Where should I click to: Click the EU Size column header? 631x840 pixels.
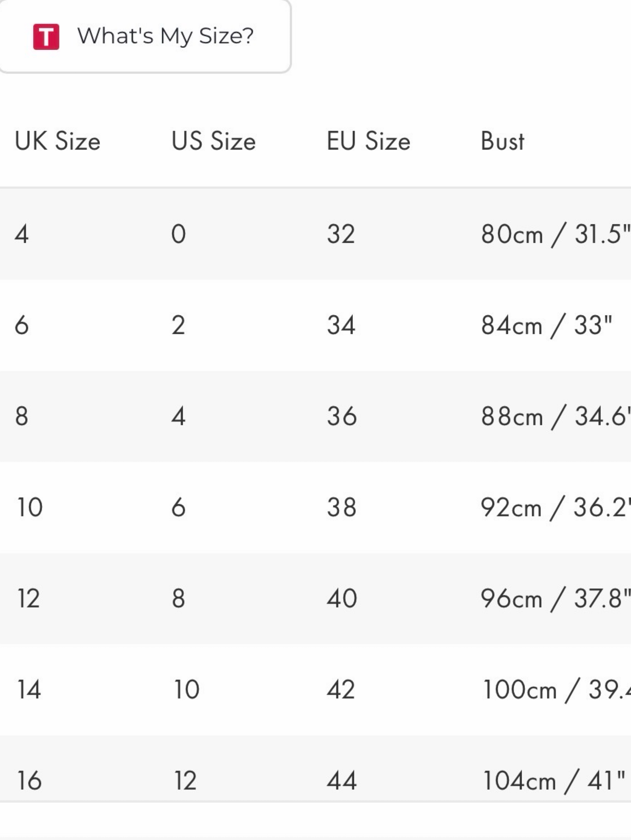369,141
